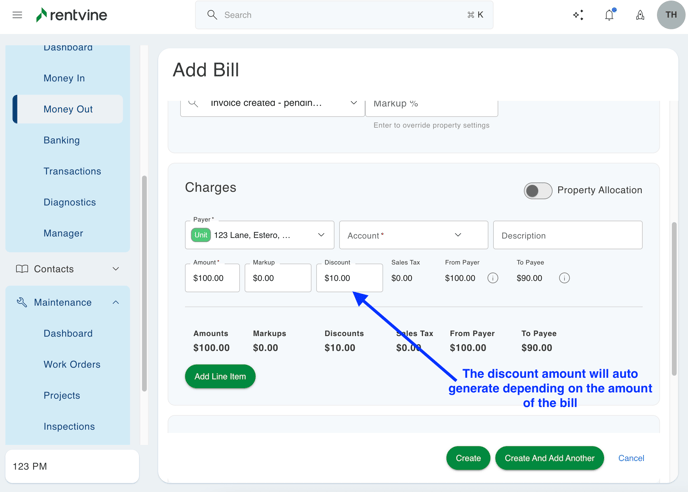
Task: Open the TH user avatar
Action: point(671,15)
